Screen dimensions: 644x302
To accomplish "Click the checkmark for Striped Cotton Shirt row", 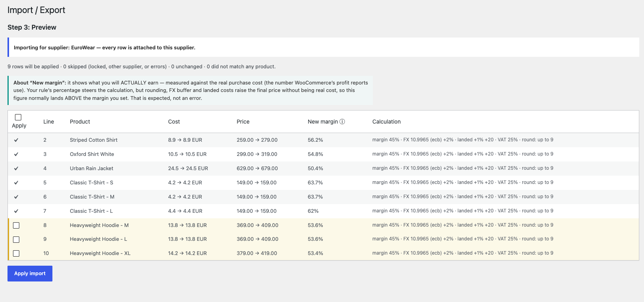I will point(16,140).
